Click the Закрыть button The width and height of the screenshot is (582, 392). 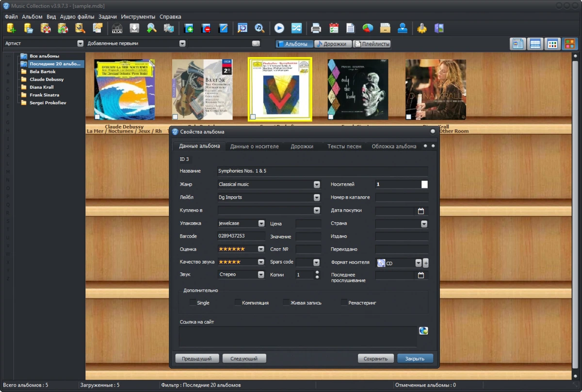click(x=415, y=359)
